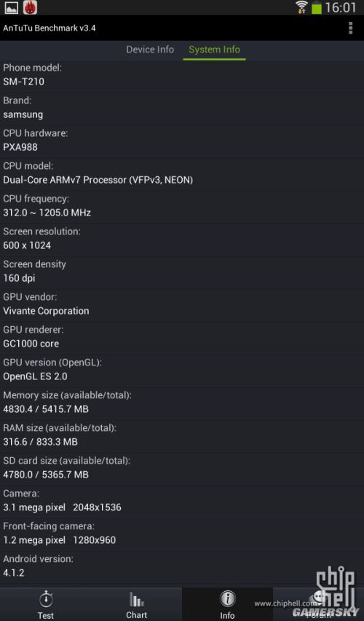
Task: Select the Phone model SM-T210 row
Action: [x=182, y=75]
